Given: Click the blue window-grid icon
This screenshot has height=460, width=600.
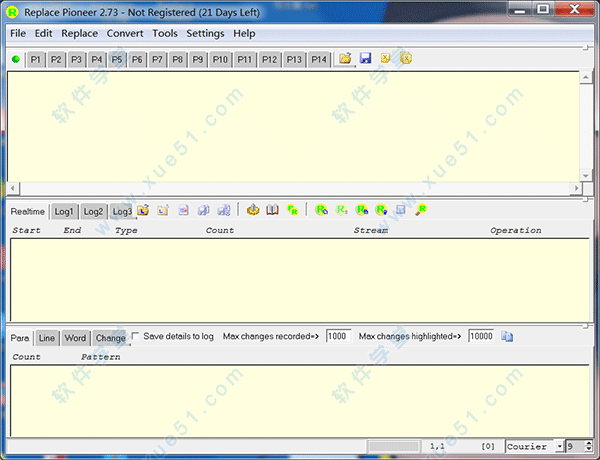Looking at the screenshot, I should coord(401,210).
